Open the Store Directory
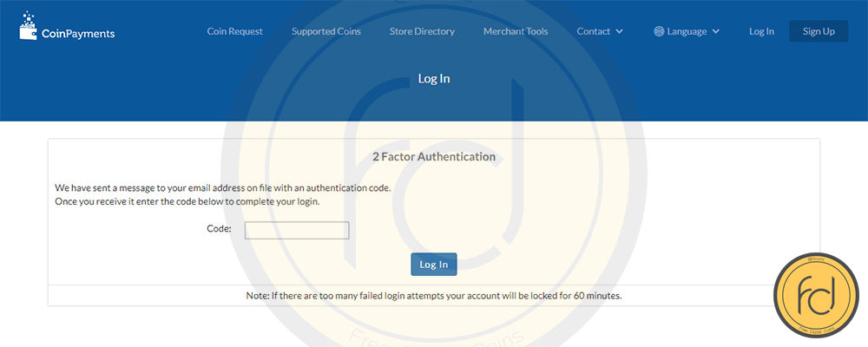The width and height of the screenshot is (868, 347). coord(422,31)
